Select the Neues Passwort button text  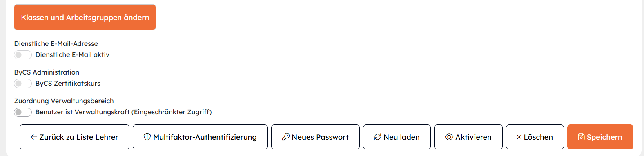(320, 137)
